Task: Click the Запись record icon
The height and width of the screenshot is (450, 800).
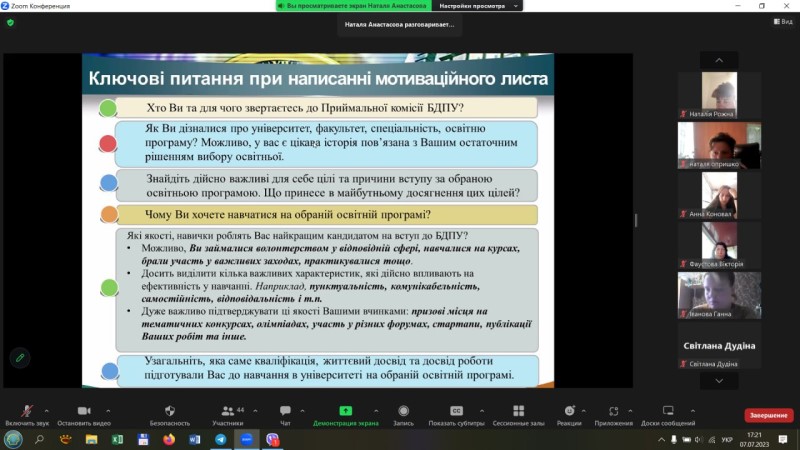Action: click(x=403, y=415)
